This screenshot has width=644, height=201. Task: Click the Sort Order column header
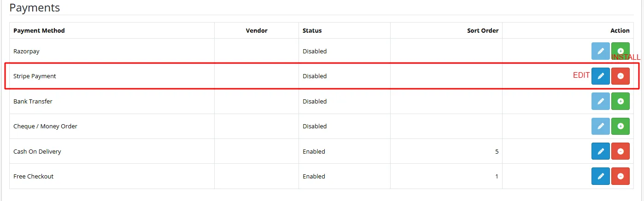[482, 31]
